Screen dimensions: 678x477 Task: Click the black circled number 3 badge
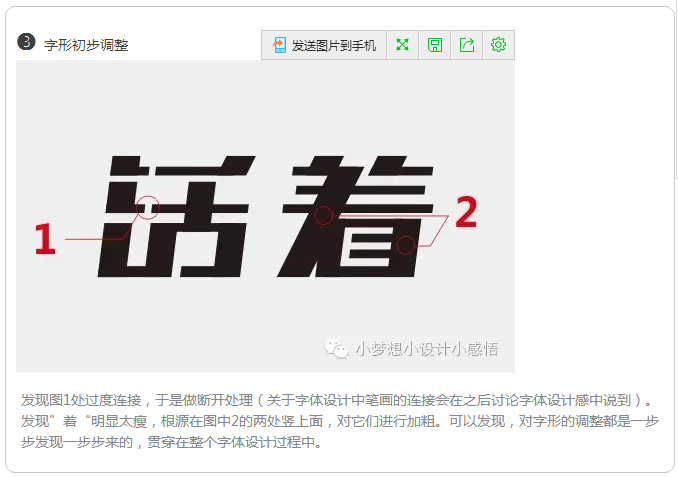coord(26,42)
